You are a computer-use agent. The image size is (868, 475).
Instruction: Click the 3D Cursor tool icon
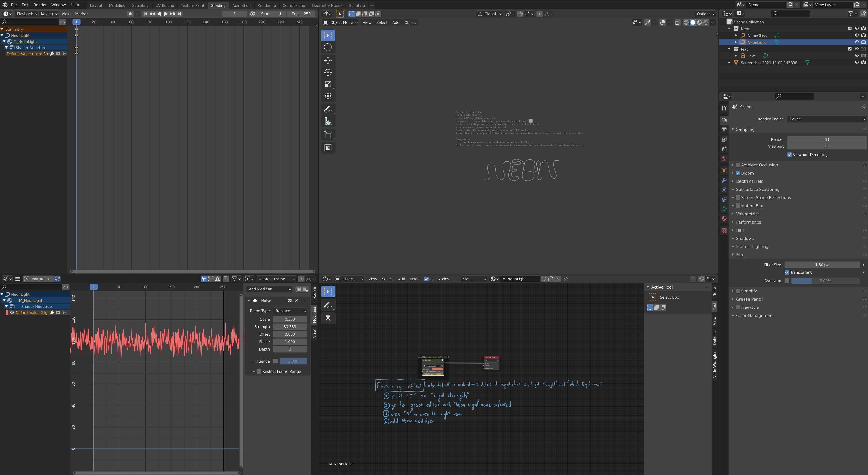[x=328, y=48]
